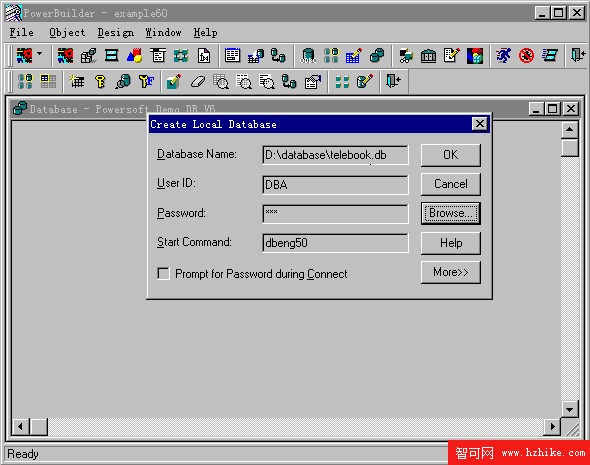Click the Database Name input field

[x=335, y=155]
